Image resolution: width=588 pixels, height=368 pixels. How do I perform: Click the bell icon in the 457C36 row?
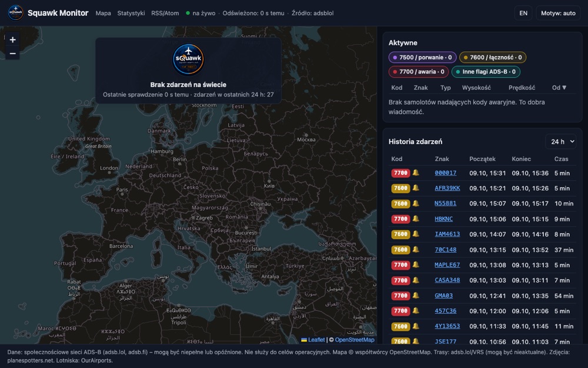coord(416,311)
